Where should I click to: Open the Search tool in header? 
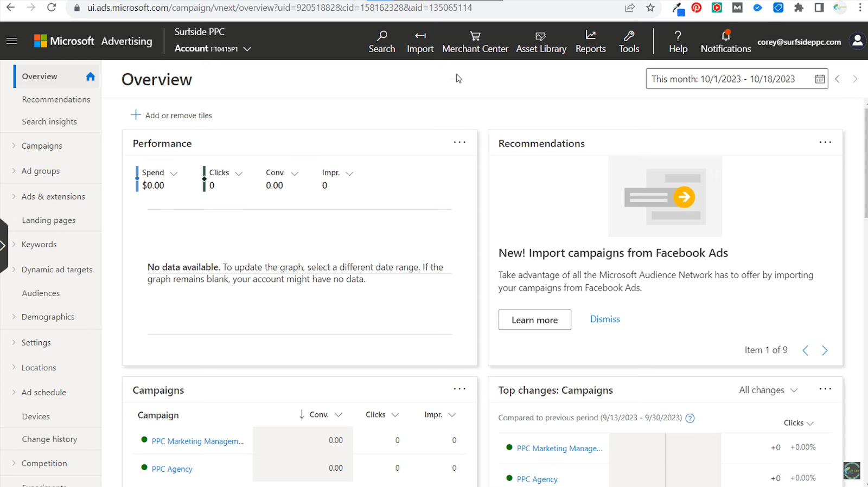[x=382, y=42]
